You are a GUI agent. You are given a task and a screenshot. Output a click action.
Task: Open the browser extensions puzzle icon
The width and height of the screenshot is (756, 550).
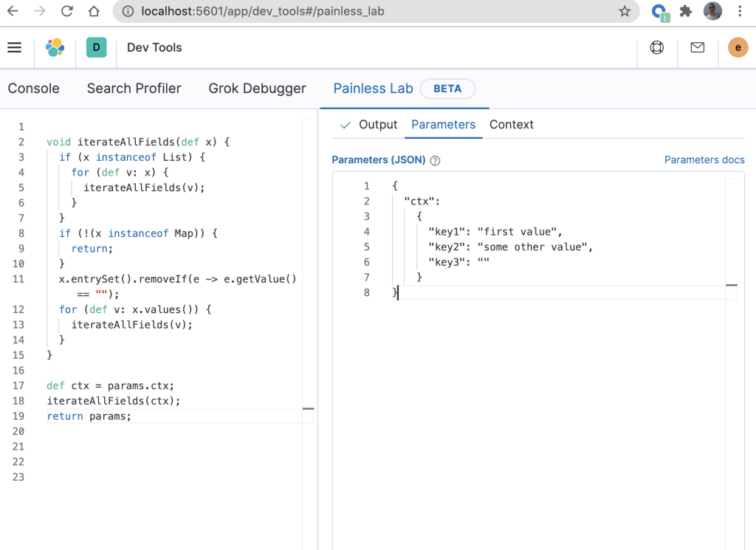[686, 11]
